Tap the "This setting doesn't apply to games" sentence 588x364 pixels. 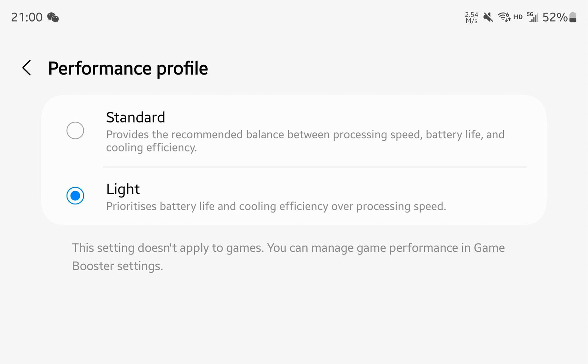coord(168,248)
